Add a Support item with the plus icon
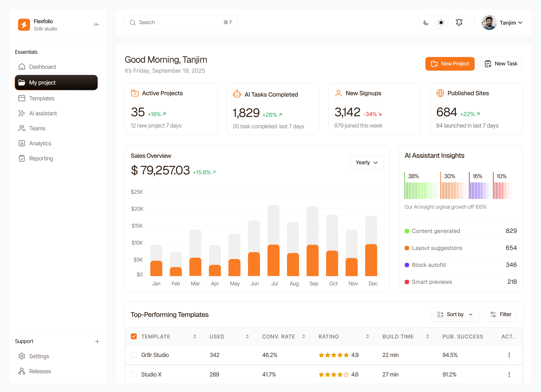Image resolution: width=541 pixels, height=392 pixels. coord(97,342)
